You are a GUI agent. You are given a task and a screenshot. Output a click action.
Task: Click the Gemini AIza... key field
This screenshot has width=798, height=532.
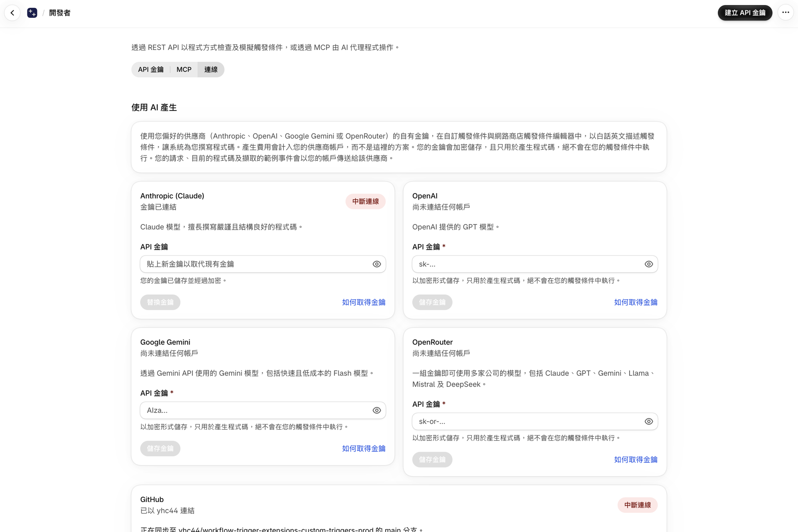pyautogui.click(x=263, y=410)
